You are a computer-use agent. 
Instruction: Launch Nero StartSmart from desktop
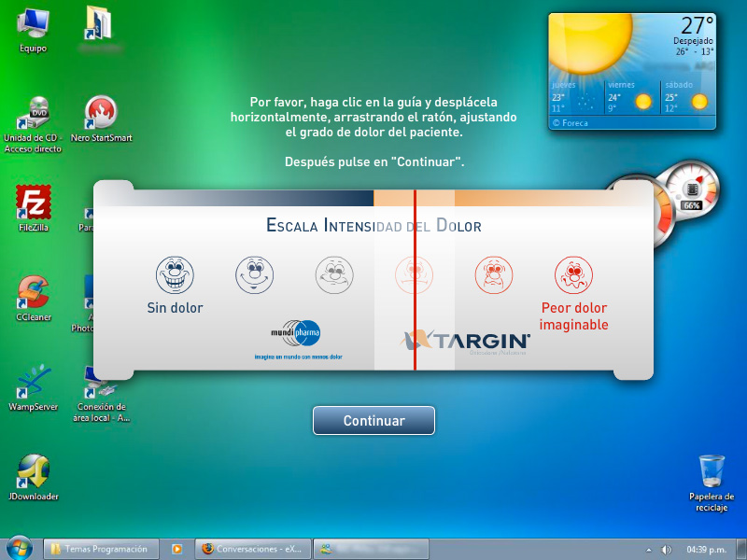(100, 113)
